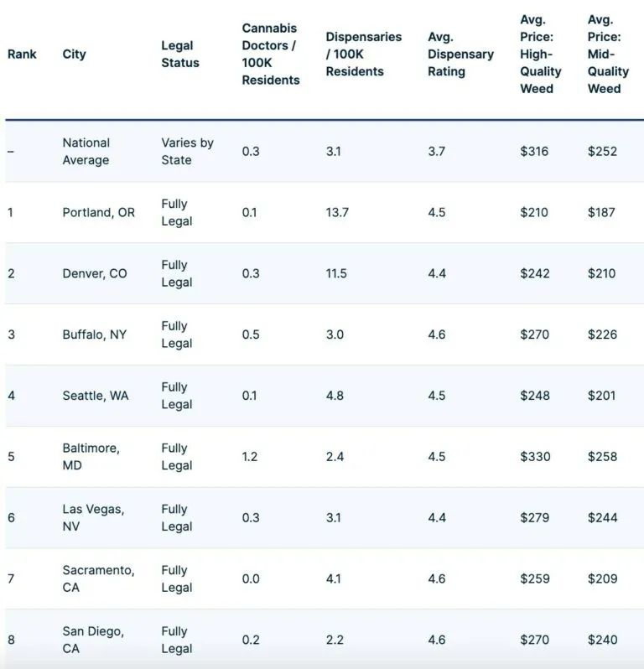Sort by the Rank column header
Screen dimensions: 644x669
pyautogui.click(x=22, y=54)
